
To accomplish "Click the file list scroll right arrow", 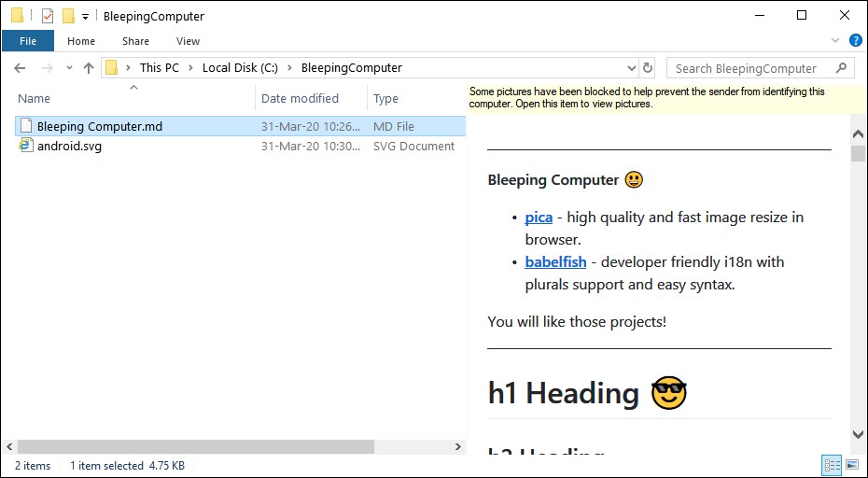I will point(458,446).
